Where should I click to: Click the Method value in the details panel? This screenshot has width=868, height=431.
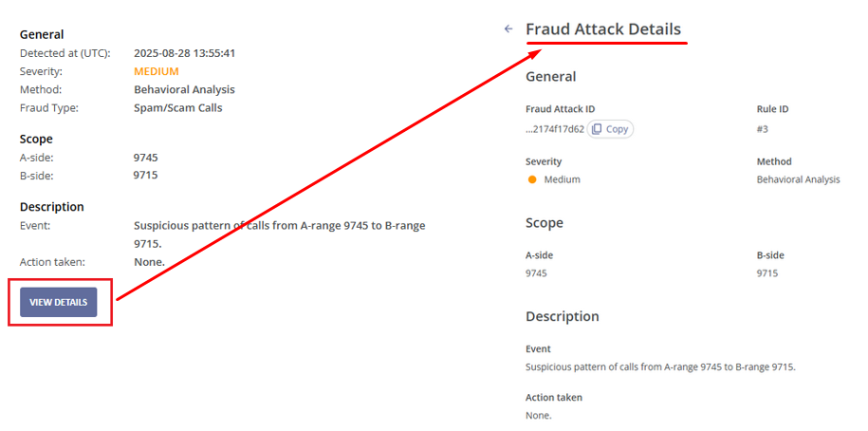click(x=798, y=179)
